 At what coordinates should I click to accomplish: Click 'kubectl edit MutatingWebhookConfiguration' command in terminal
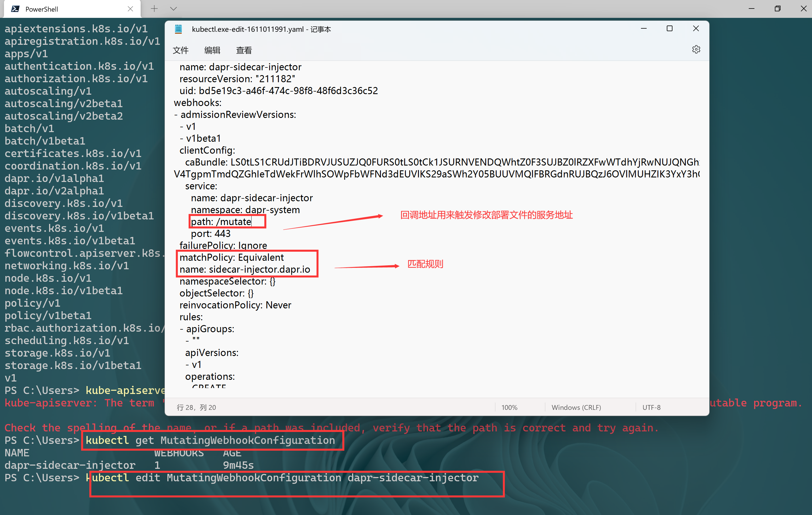point(282,478)
